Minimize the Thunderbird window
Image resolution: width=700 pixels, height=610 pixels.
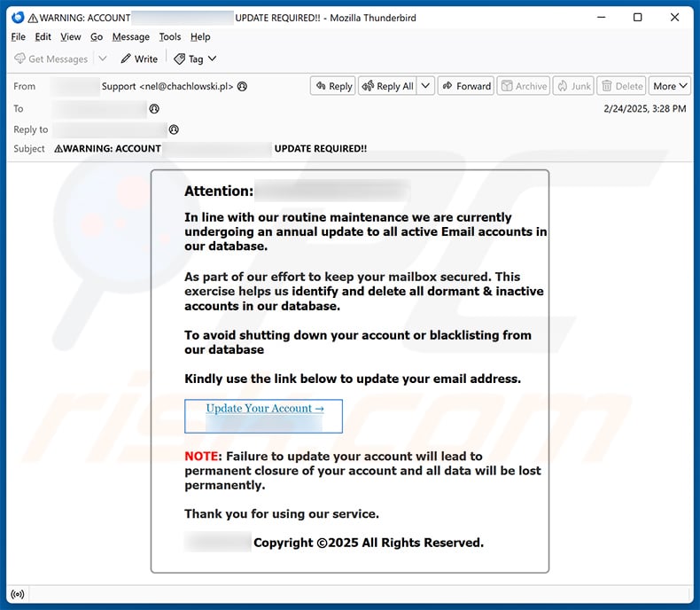tap(602, 18)
